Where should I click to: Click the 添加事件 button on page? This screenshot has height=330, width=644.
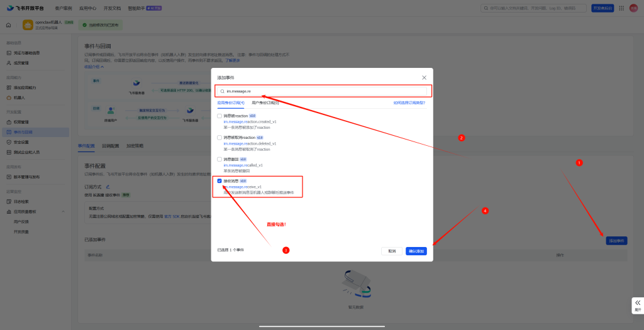616,241
